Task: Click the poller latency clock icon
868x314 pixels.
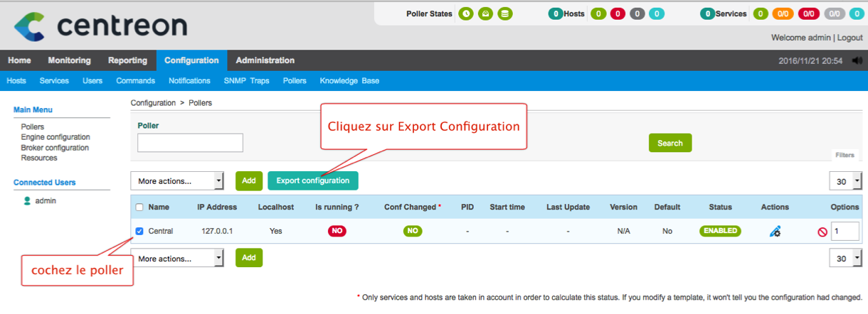Action: point(466,13)
